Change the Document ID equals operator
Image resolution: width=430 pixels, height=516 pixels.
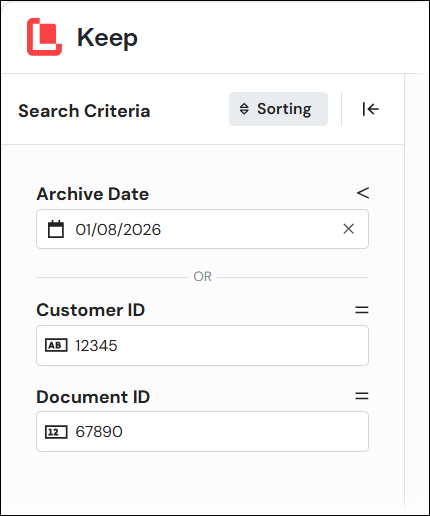tap(362, 396)
